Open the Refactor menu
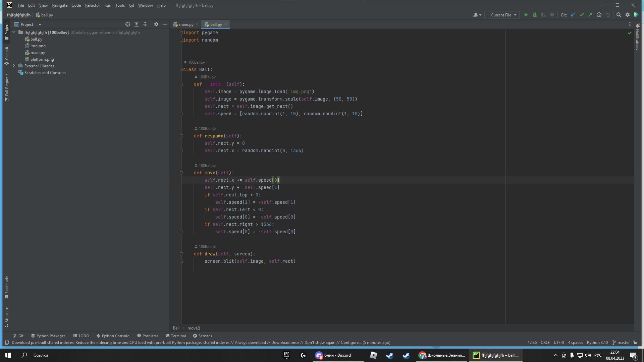Image resolution: width=644 pixels, height=362 pixels. (92, 5)
